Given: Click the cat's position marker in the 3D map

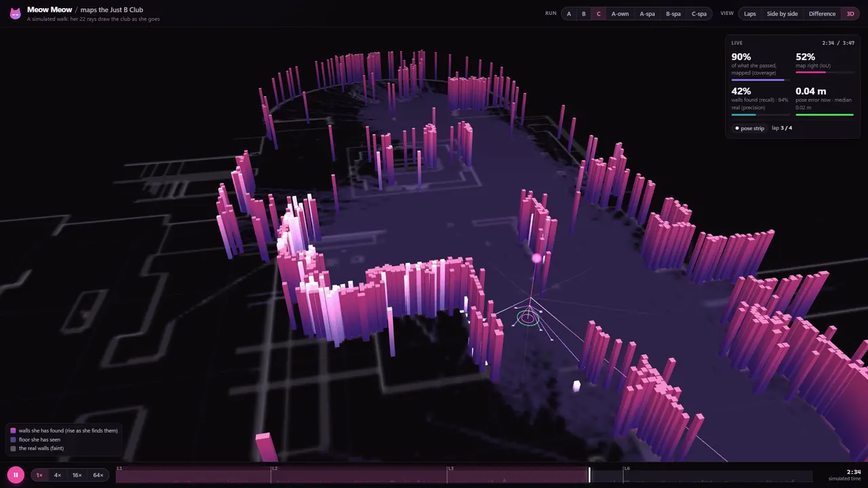Looking at the screenshot, I should [528, 317].
